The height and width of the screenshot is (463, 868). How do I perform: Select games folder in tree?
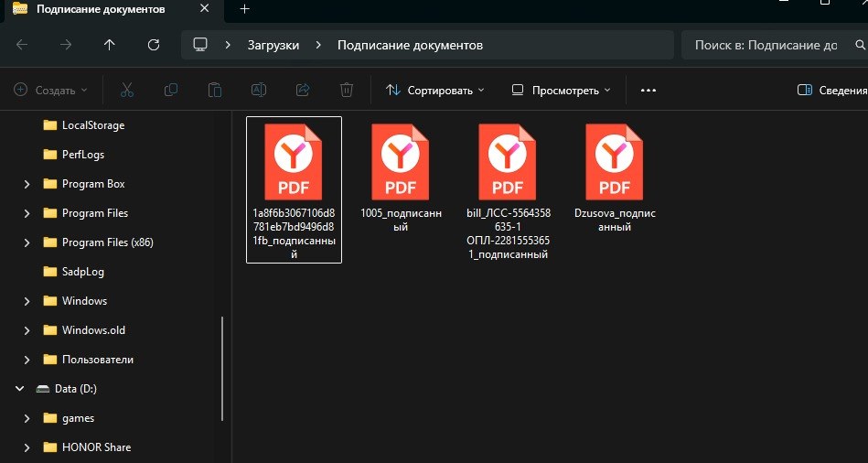[x=69, y=418]
